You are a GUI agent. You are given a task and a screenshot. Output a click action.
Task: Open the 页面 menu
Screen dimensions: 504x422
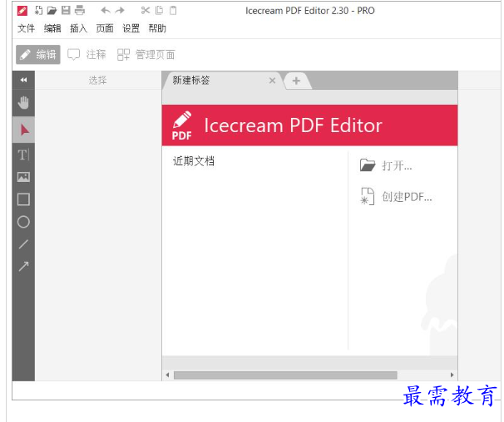[105, 28]
